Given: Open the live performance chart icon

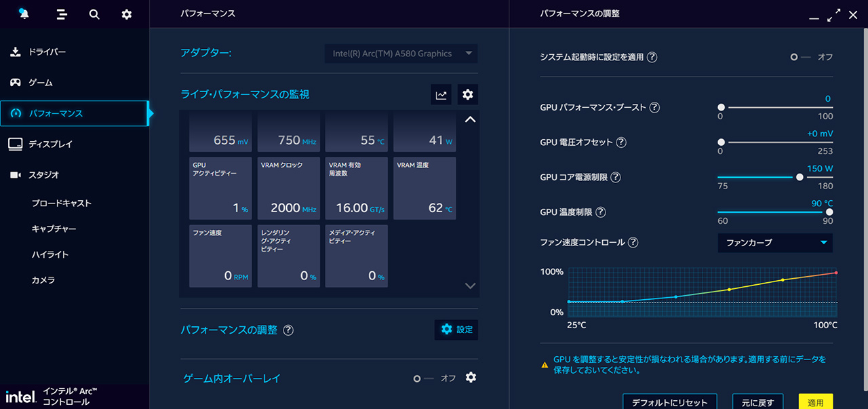Looking at the screenshot, I should (x=441, y=95).
